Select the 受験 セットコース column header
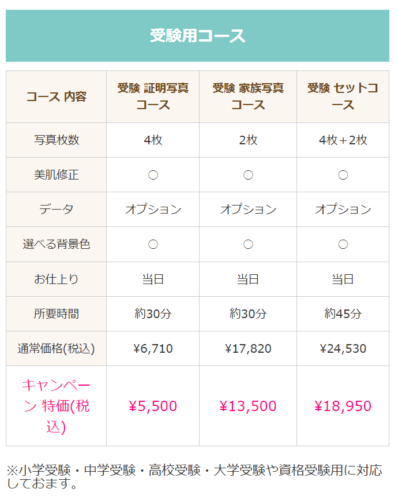The image size is (398, 500). click(x=343, y=97)
